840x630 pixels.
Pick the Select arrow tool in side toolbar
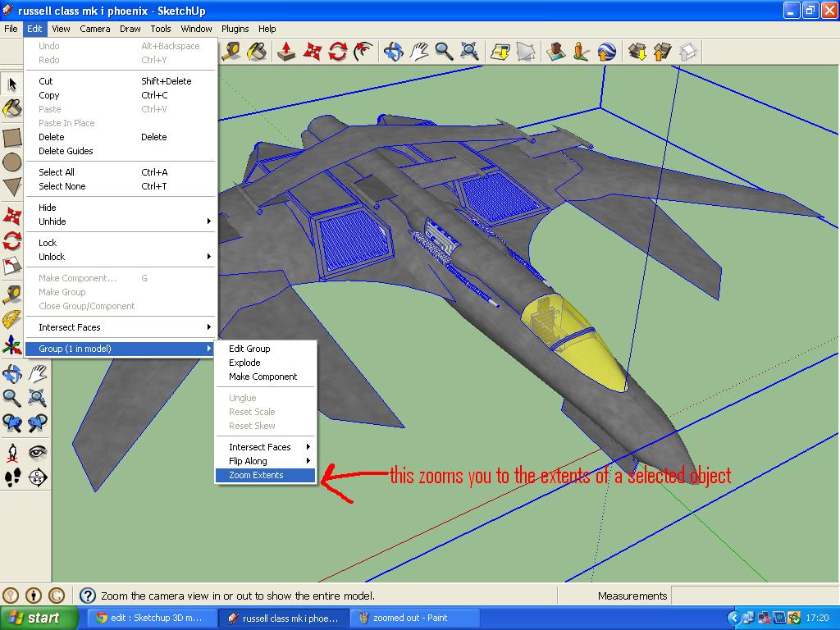11,84
